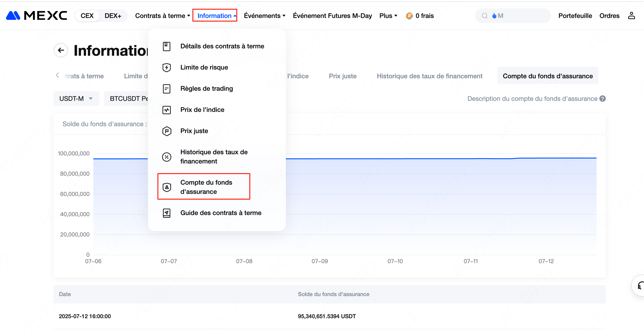The width and height of the screenshot is (644, 332).
Task: Expand the Contrats à terme menu
Action: 162,15
